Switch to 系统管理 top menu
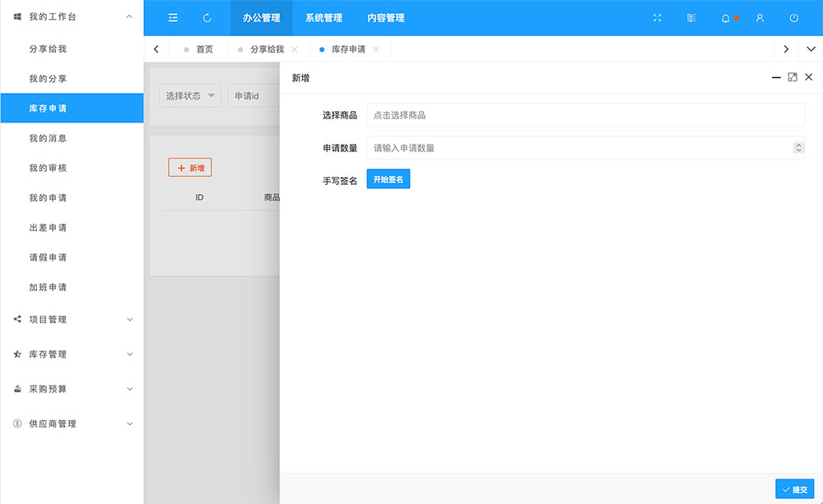Image resolution: width=823 pixels, height=504 pixels. [x=323, y=18]
